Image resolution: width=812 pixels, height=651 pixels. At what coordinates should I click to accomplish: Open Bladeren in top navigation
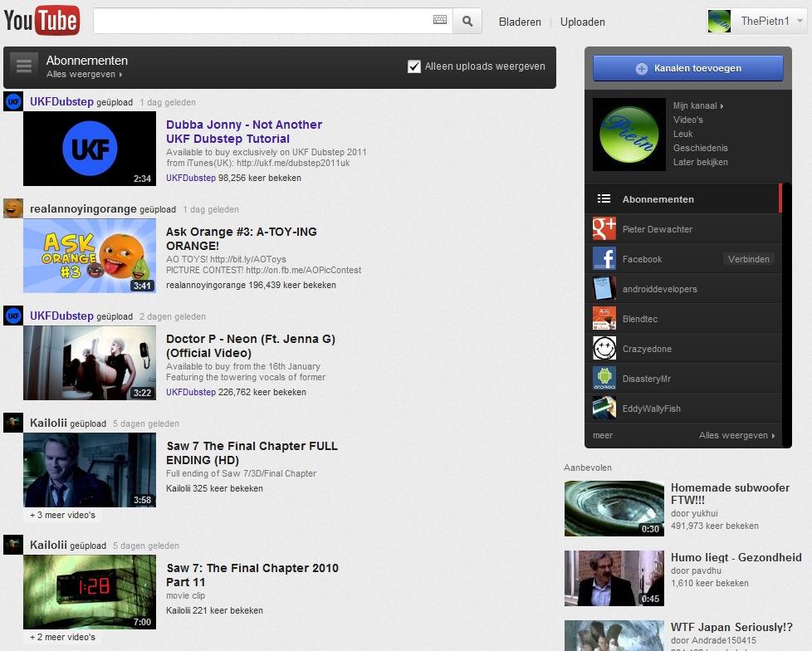[x=520, y=22]
